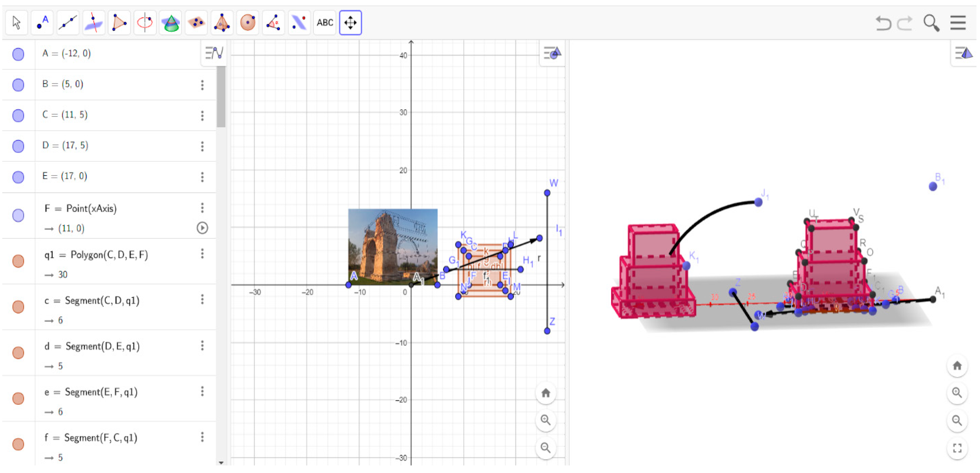Open the main hamburger menu
980x473 pixels.
coord(958,23)
